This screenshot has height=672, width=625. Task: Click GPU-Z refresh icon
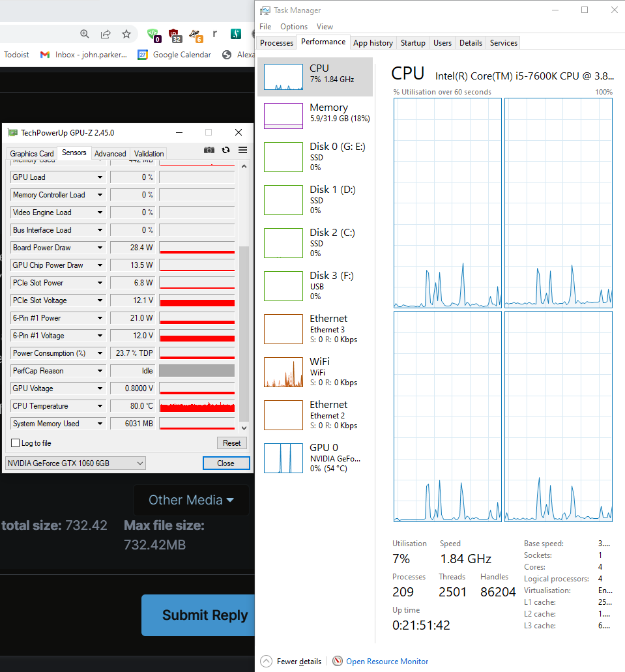226,150
